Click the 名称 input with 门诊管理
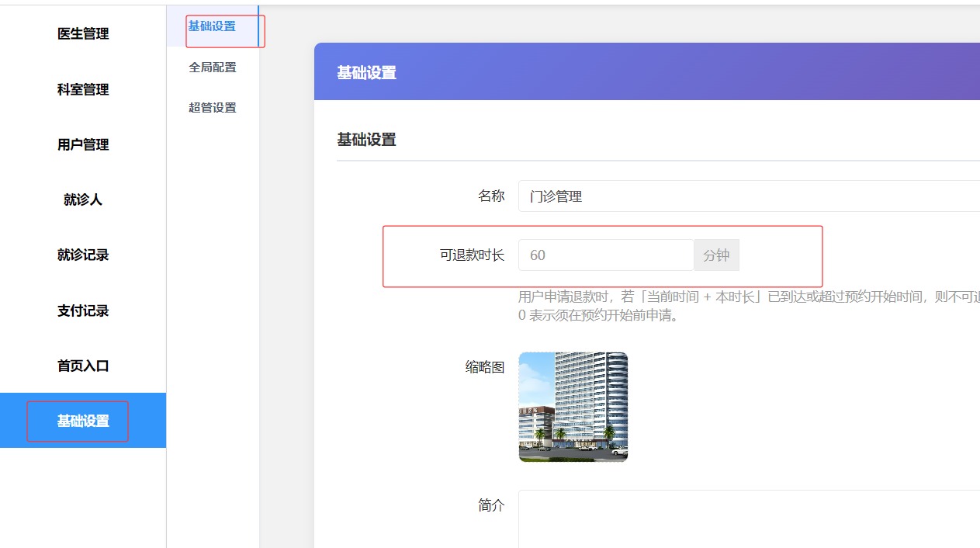 749,196
